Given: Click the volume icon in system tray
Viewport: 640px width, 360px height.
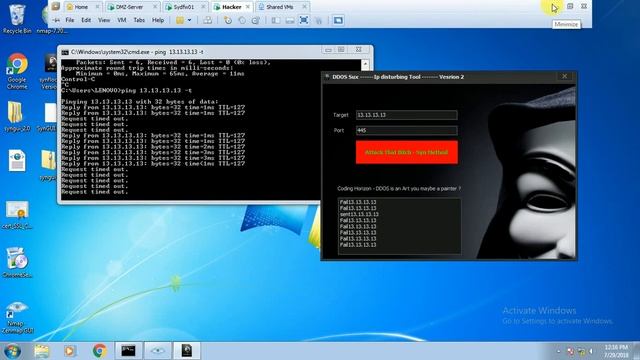Looking at the screenshot, I should click(x=591, y=351).
